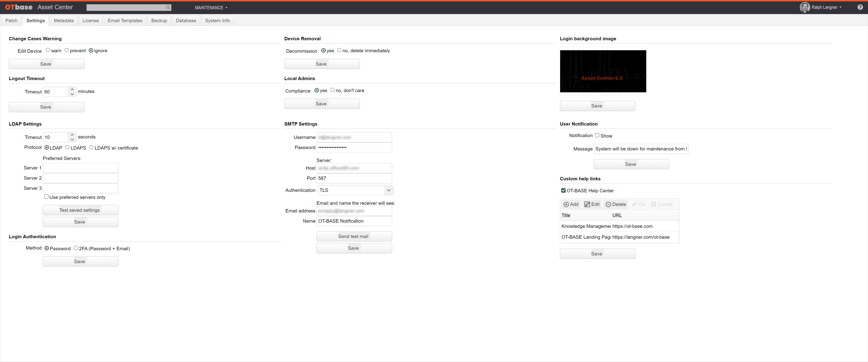Enable Use preferred servers only
The width and height of the screenshot is (868, 362).
coord(46,197)
